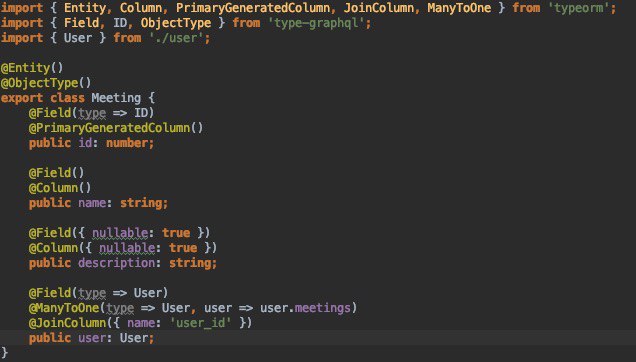Click User in @Field(type => User)
The image size is (636, 362).
click(148, 293)
